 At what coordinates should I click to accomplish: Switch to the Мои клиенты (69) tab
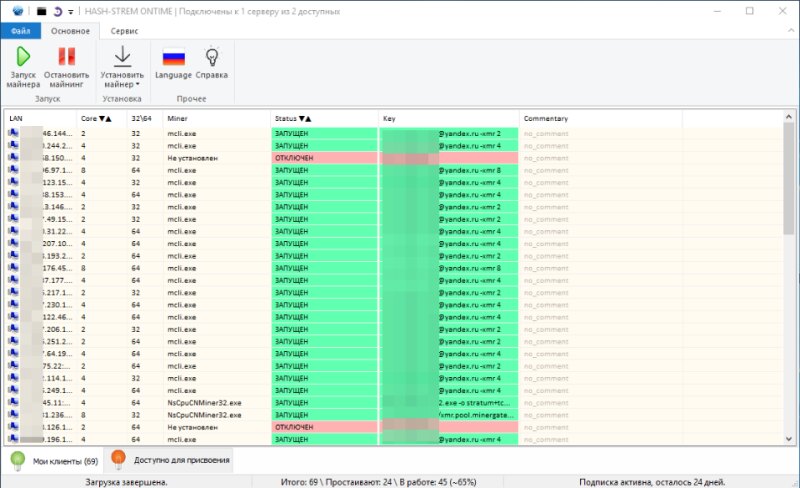[x=53, y=460]
